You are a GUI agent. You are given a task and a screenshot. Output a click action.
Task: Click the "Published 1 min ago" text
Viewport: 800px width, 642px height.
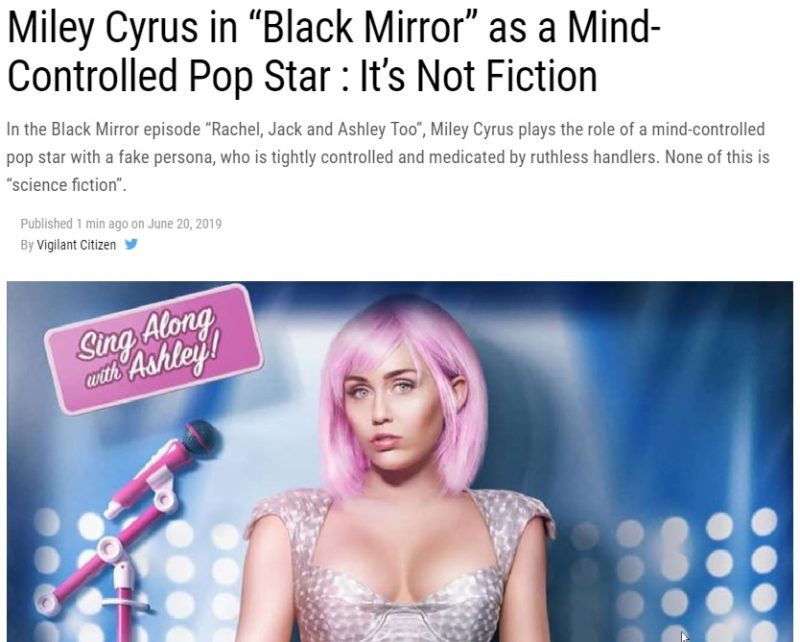pos(74,224)
